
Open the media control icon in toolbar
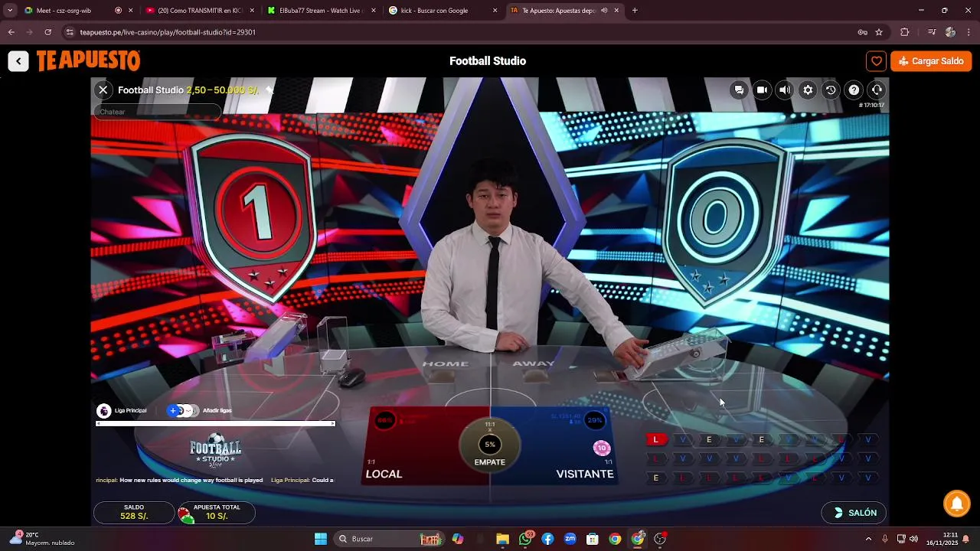point(931,32)
